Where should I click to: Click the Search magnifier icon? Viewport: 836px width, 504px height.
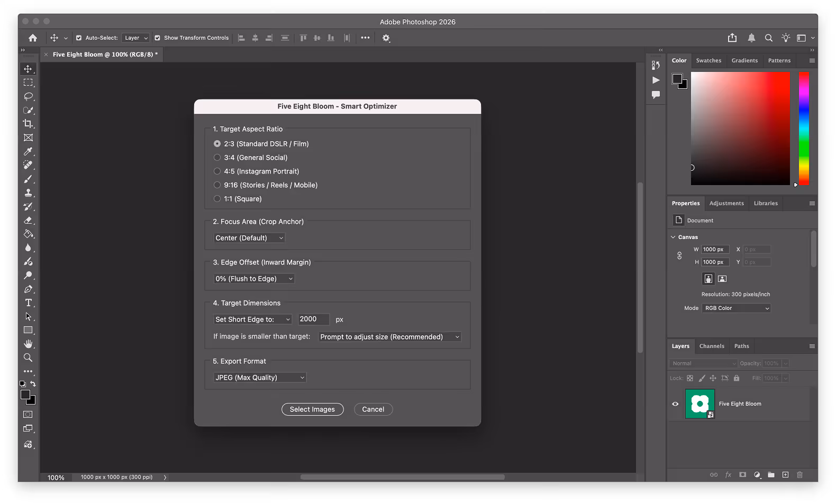point(769,38)
